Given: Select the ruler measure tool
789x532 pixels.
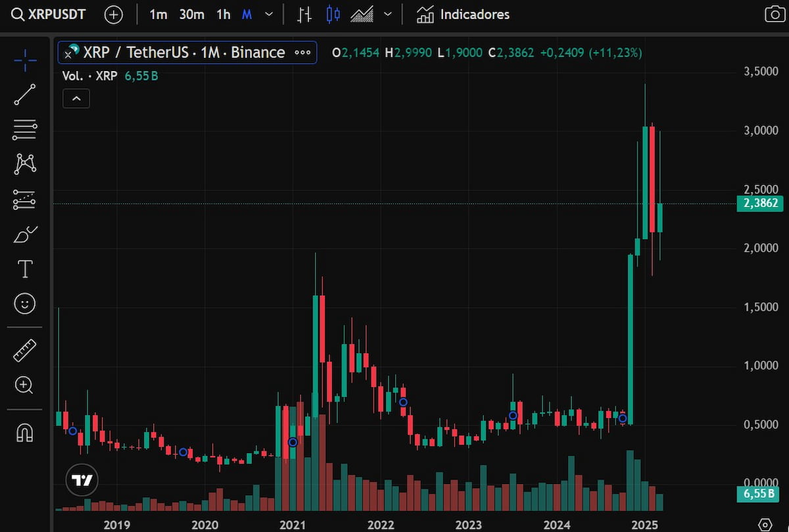Looking at the screenshot, I should coord(25,351).
